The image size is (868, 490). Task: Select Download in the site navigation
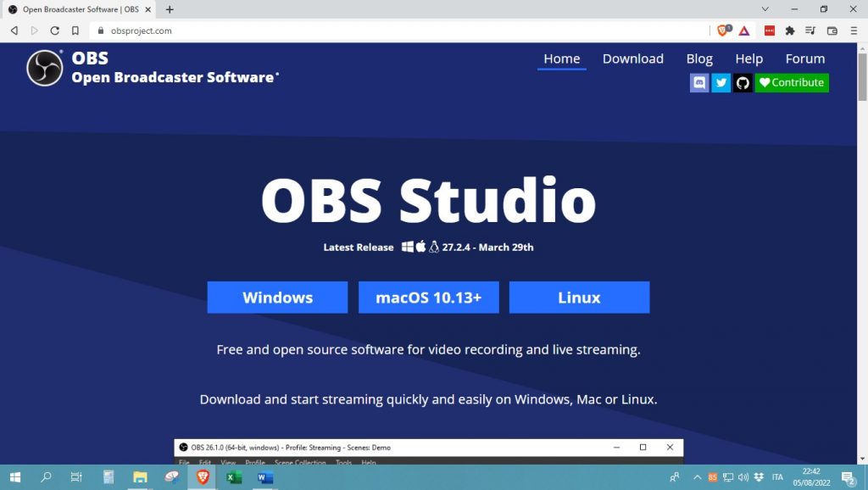coord(632,58)
